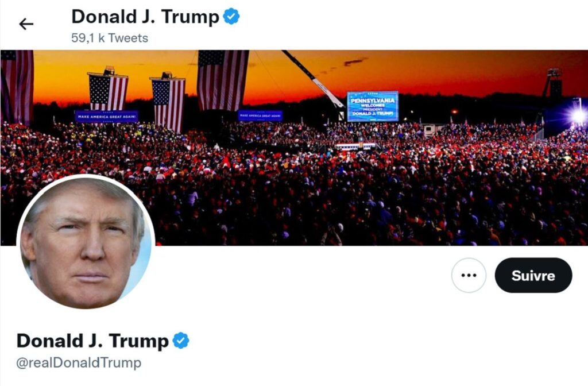Select the bold Donald J. Trump name above the handle
Viewport: 588px width, 386px height.
coord(92,341)
